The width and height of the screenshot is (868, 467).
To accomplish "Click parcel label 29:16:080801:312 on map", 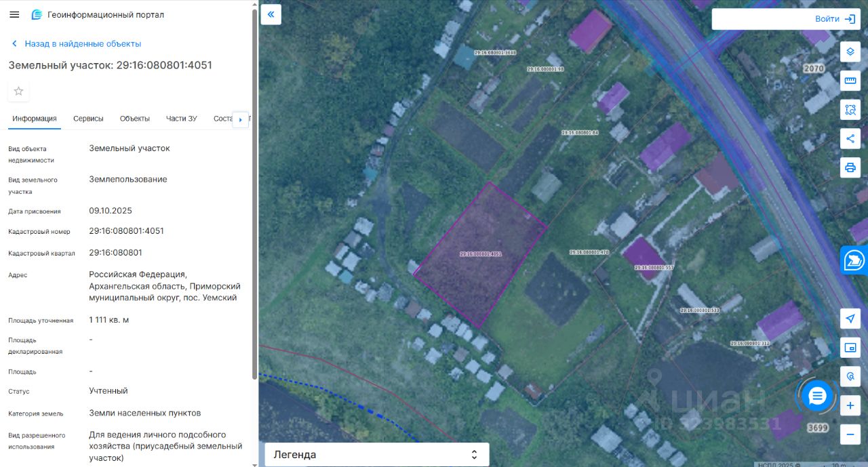I will [750, 344].
